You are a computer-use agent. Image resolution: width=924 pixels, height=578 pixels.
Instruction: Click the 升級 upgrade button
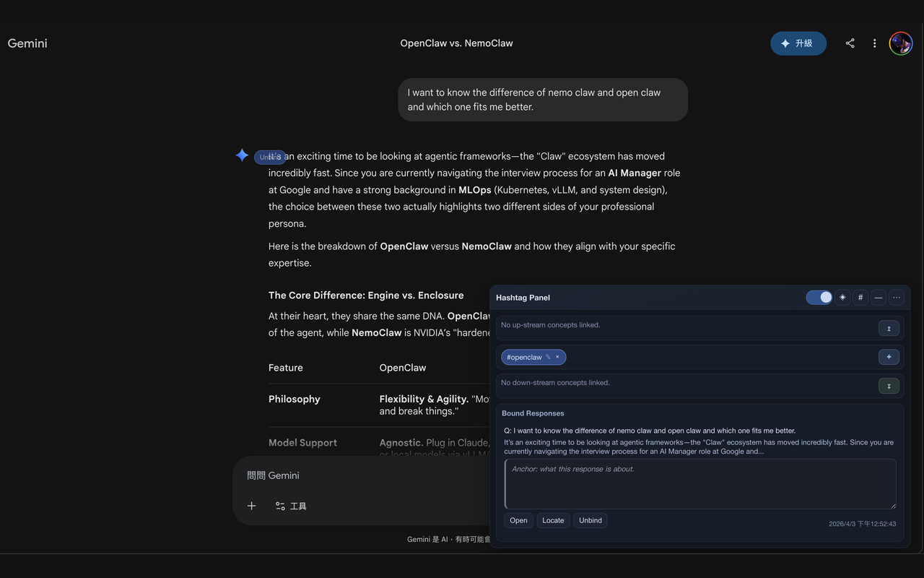[798, 43]
